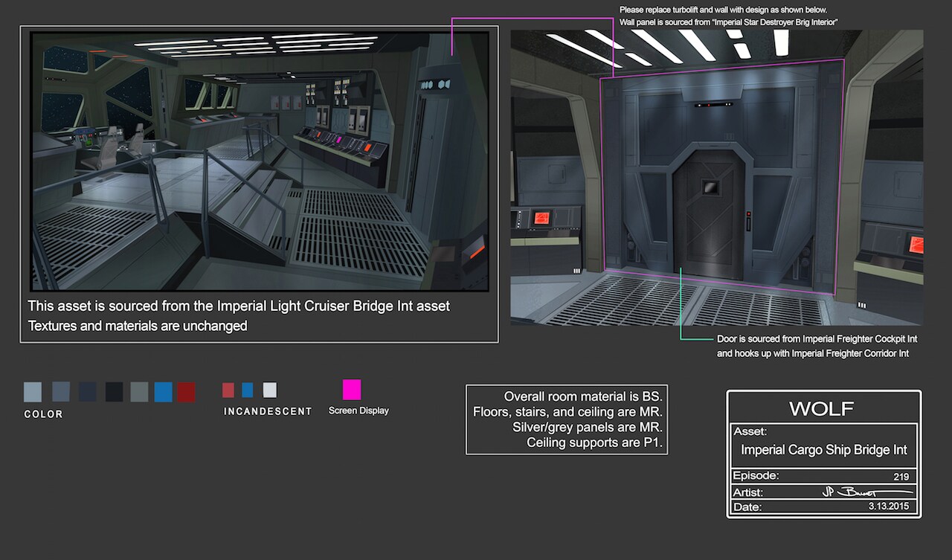Select the red INCANDESCENT swatch
The width and height of the screenshot is (952, 560).
[228, 390]
